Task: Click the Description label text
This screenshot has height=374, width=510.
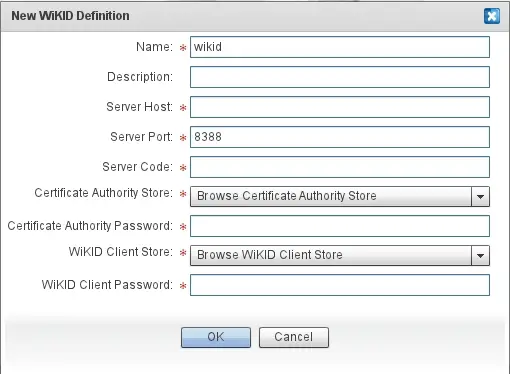Action: tap(140, 77)
